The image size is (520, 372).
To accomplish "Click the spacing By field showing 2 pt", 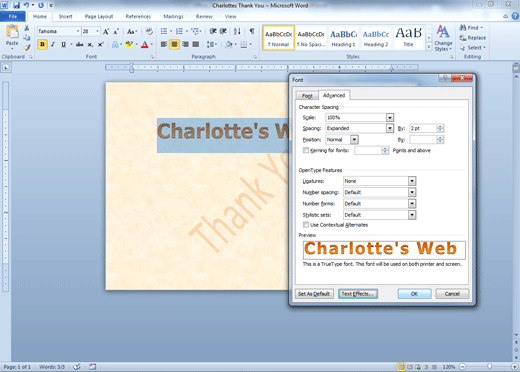I will click(423, 128).
